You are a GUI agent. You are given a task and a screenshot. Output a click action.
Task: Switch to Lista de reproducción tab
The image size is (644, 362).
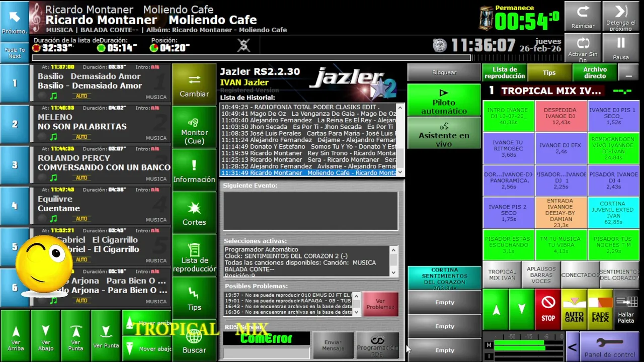(x=505, y=72)
